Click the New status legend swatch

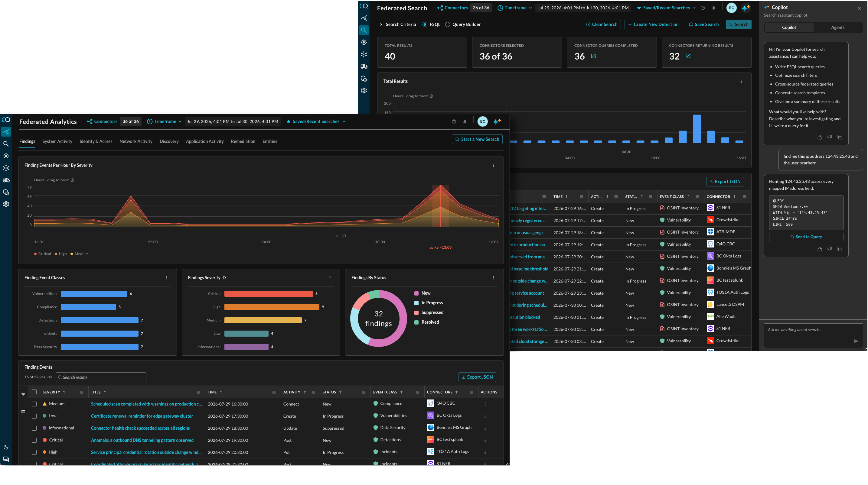(x=416, y=293)
